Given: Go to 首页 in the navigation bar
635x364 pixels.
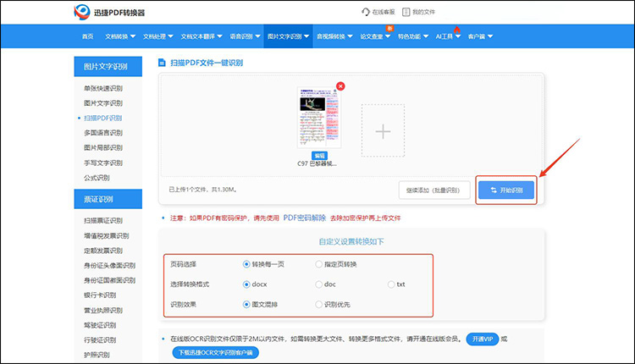Looking at the screenshot, I should click(x=88, y=37).
